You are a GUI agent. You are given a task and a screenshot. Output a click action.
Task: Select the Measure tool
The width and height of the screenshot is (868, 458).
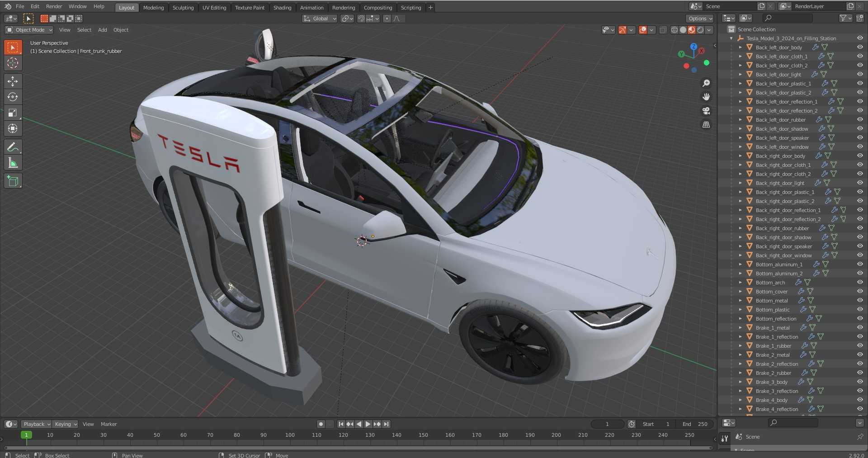coord(13,163)
